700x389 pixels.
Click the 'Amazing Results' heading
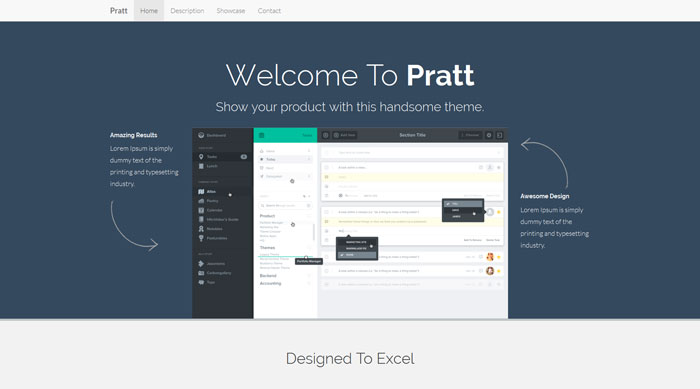coord(133,135)
